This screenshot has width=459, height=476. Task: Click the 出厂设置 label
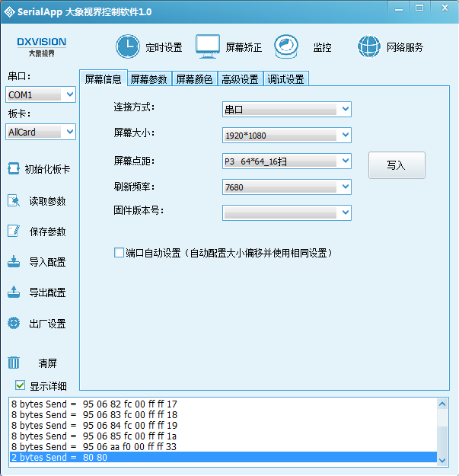[48, 324]
